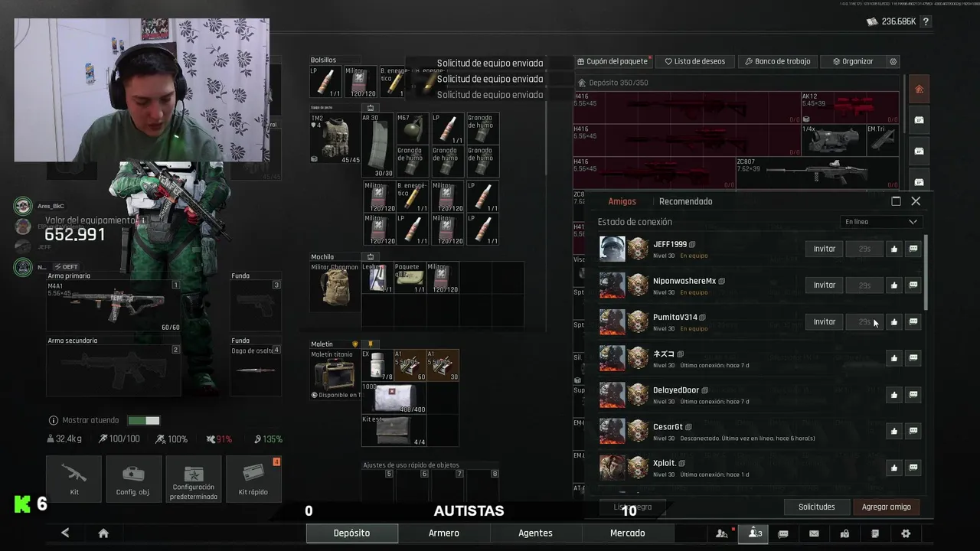Viewport: 980px width, 551px height.
Task: Copy PumitaV314's name with copy icon
Action: pyautogui.click(x=703, y=317)
